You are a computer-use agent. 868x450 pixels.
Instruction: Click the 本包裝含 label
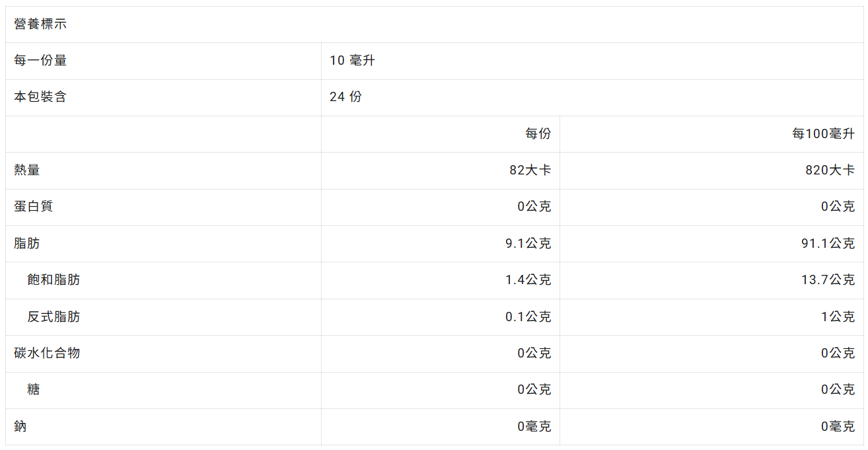(40, 97)
